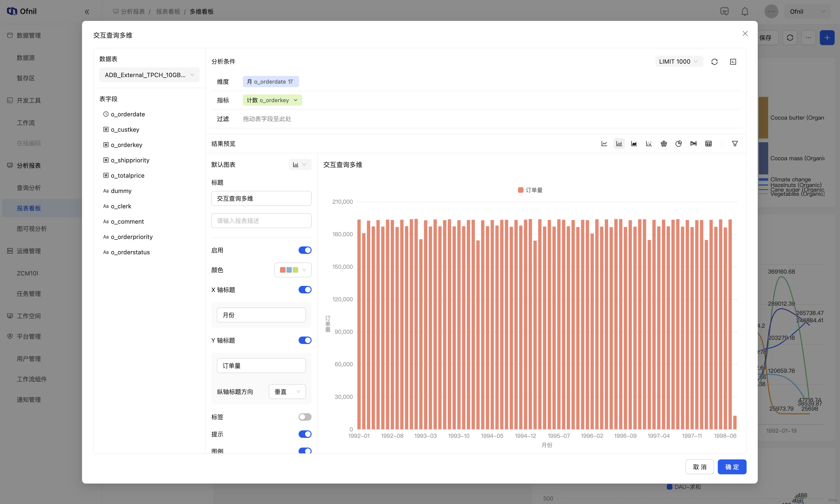Switch preview to sankey/ribbon chart

(694, 144)
